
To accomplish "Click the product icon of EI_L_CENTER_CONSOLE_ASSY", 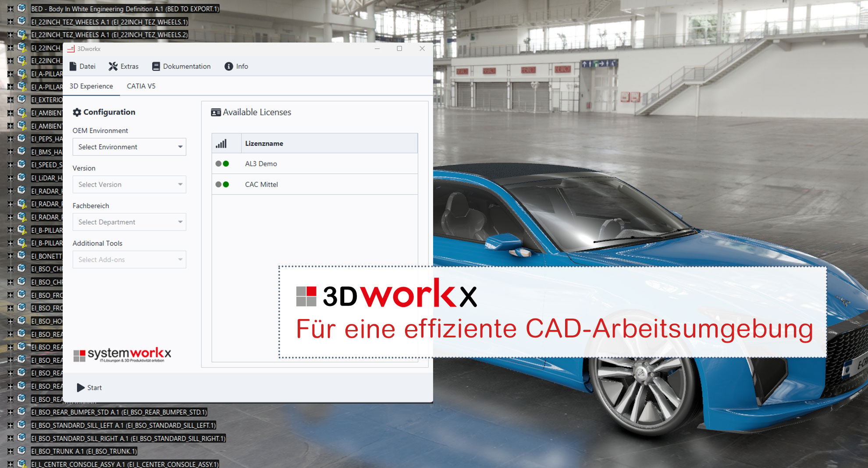I will [x=21, y=464].
